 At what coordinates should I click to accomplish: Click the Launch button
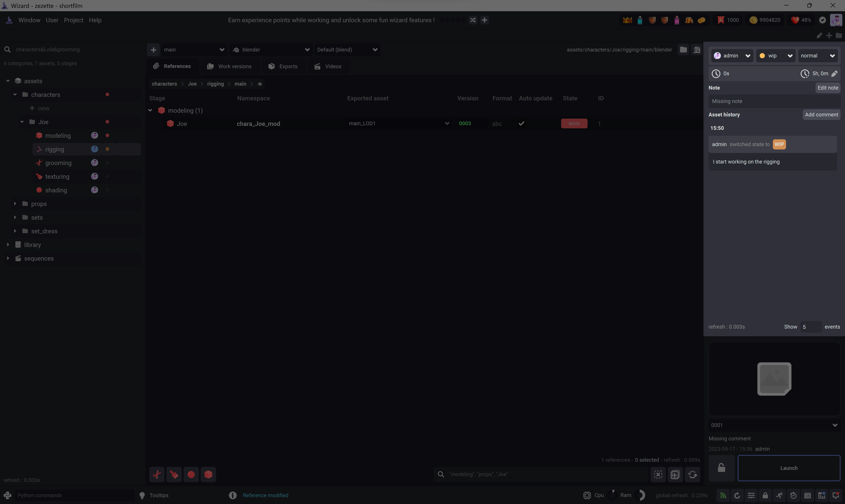789,468
